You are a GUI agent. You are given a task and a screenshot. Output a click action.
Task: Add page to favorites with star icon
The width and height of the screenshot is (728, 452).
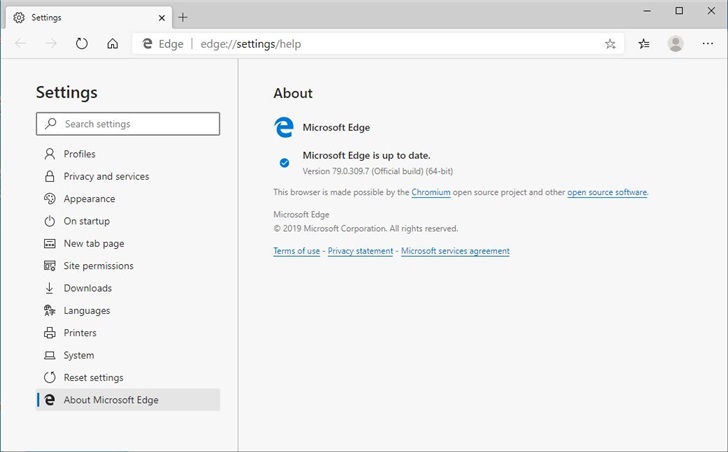[x=610, y=44]
